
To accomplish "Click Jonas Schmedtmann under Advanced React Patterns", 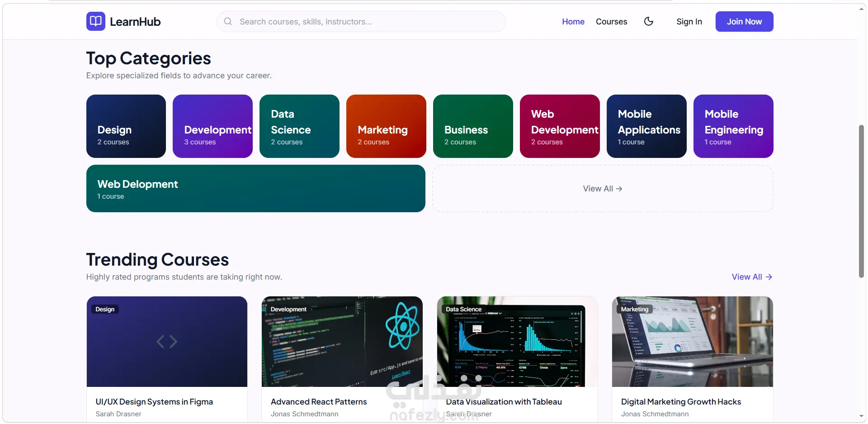I will (x=304, y=414).
